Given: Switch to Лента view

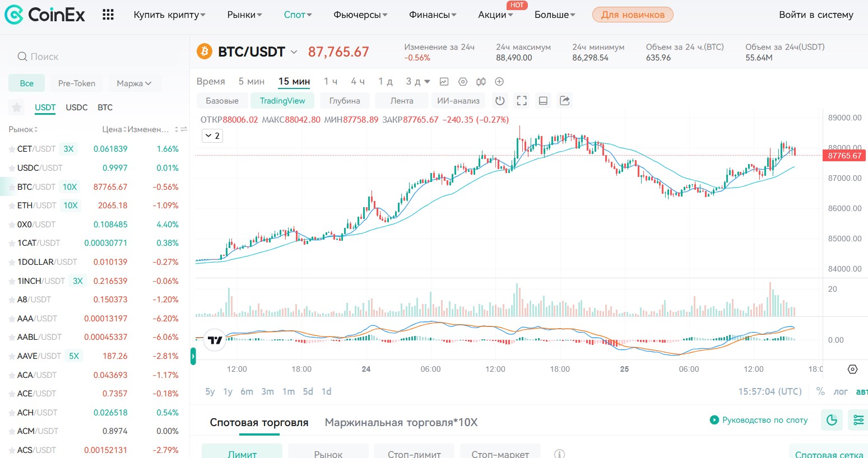Looking at the screenshot, I should pyautogui.click(x=402, y=101).
